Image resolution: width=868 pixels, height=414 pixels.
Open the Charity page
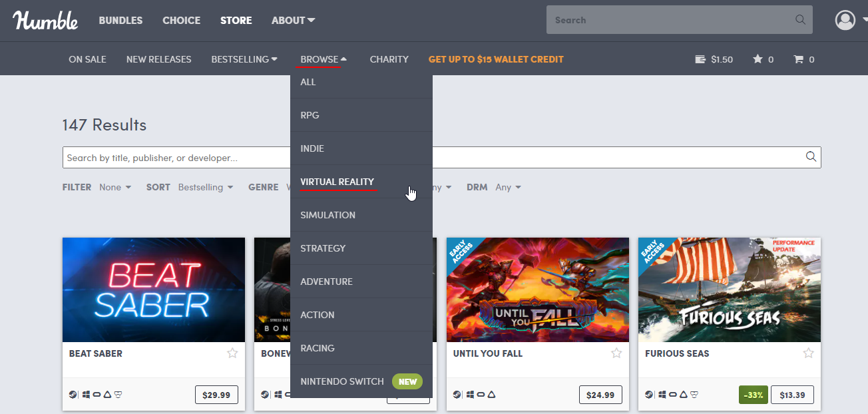(x=389, y=59)
